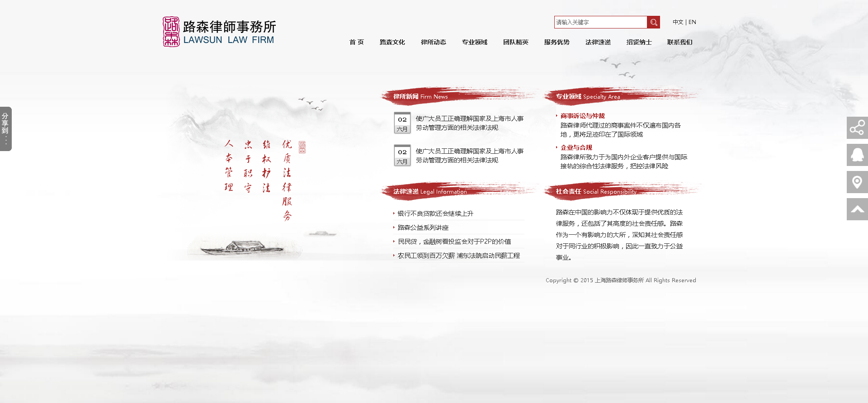This screenshot has height=403, width=868.
Task: Click the QQ chat penguin icon
Action: pos(857,155)
